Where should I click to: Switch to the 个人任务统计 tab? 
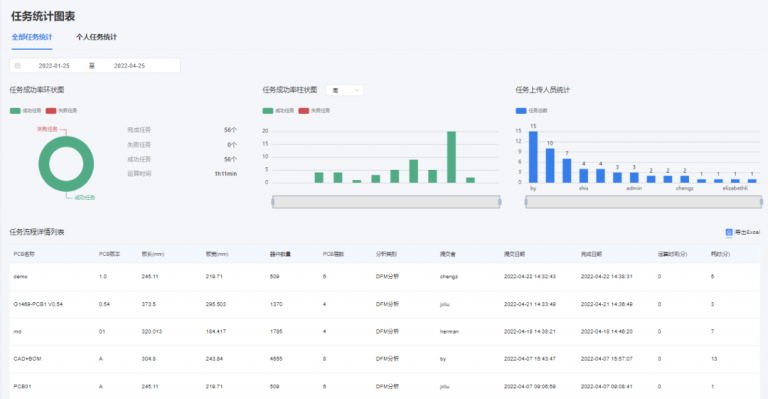point(96,37)
